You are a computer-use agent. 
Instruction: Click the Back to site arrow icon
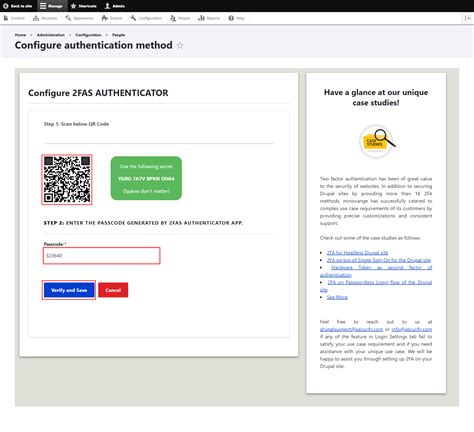(x=5, y=6)
